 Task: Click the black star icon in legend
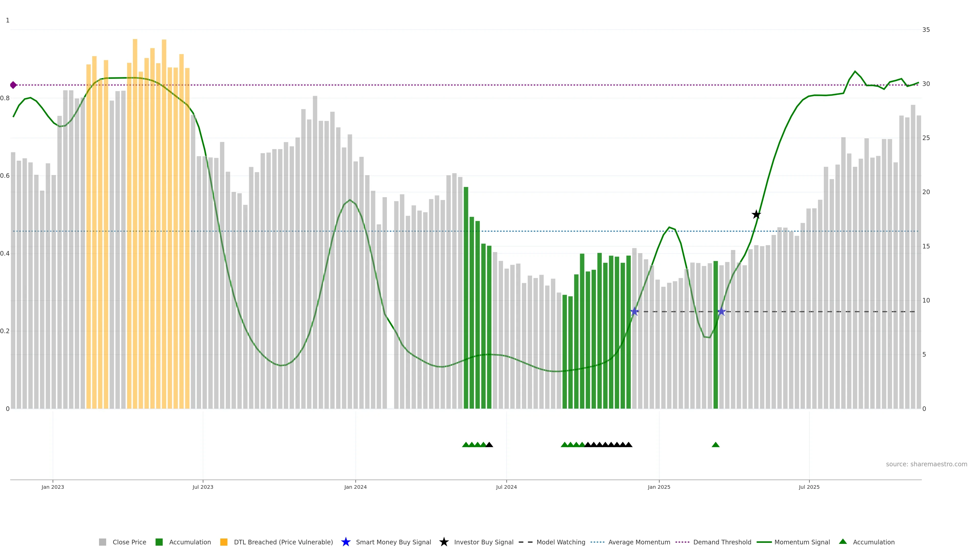[444, 542]
